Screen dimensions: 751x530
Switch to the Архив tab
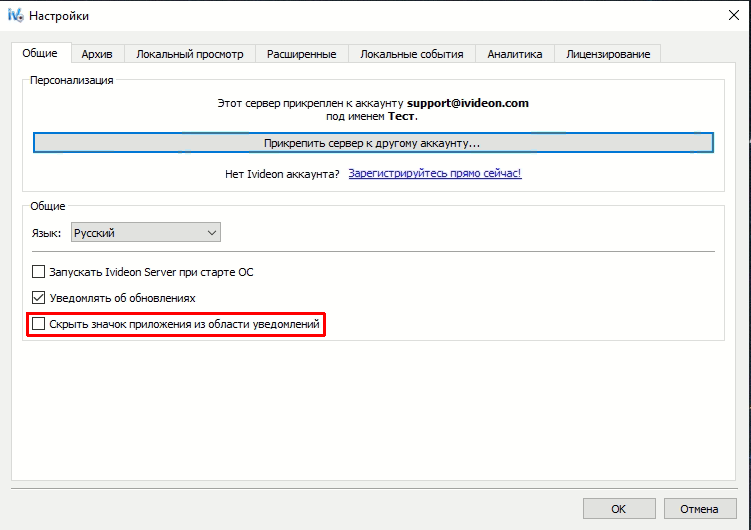pos(97,54)
